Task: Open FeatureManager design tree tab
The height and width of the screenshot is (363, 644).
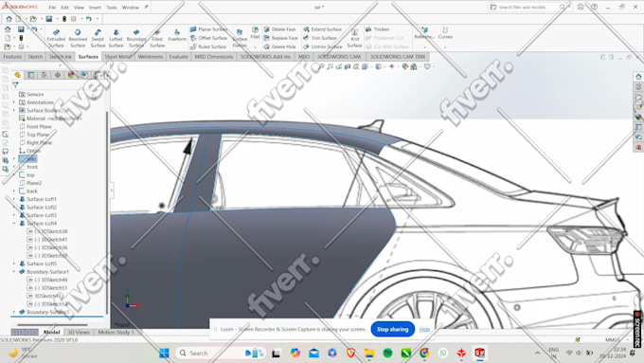Action: (x=17, y=75)
